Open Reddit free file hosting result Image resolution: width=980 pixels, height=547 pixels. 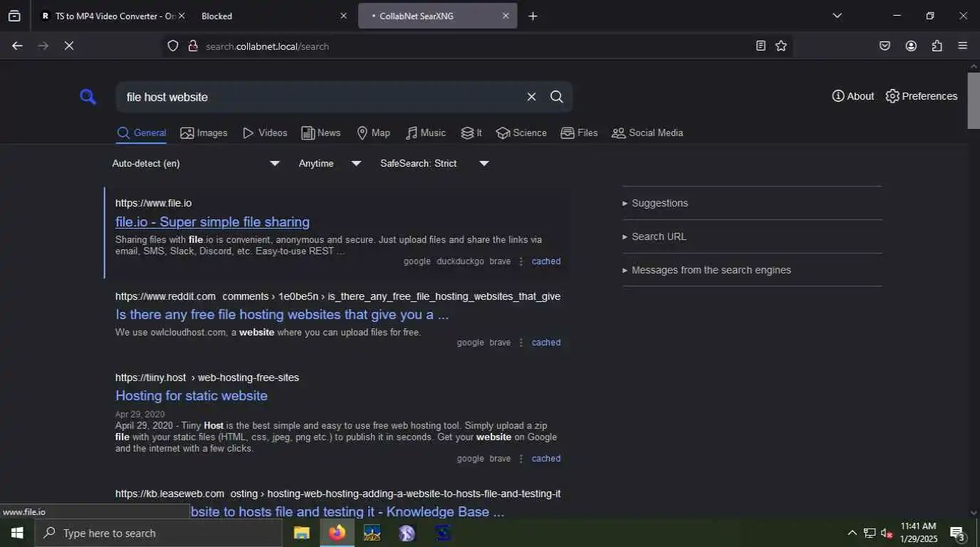coord(282,315)
